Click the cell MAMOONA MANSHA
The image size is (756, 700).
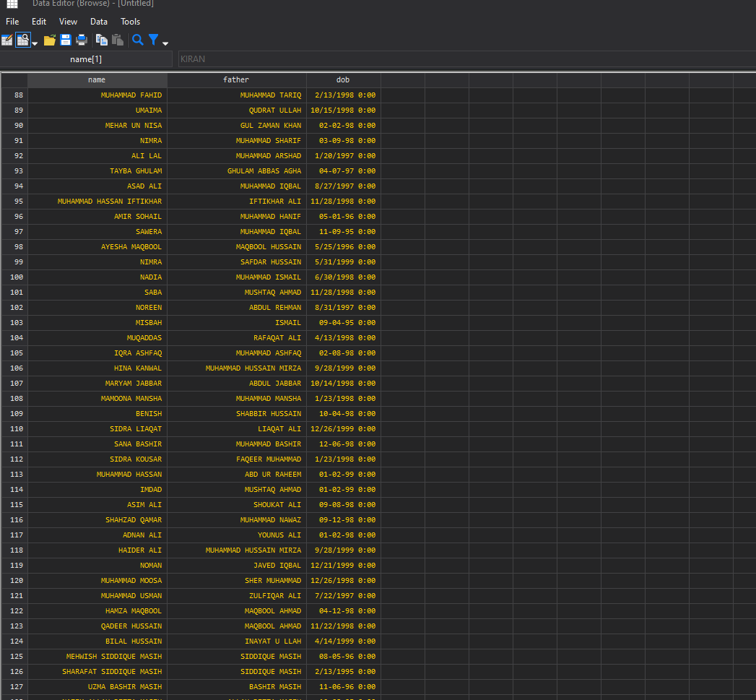coord(97,399)
